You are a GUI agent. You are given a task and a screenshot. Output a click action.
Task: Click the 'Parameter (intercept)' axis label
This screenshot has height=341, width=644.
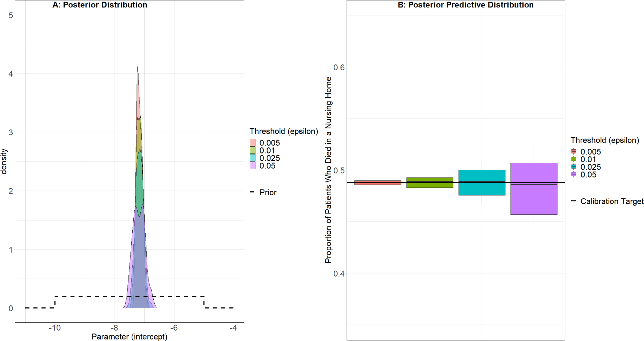pyautogui.click(x=129, y=337)
